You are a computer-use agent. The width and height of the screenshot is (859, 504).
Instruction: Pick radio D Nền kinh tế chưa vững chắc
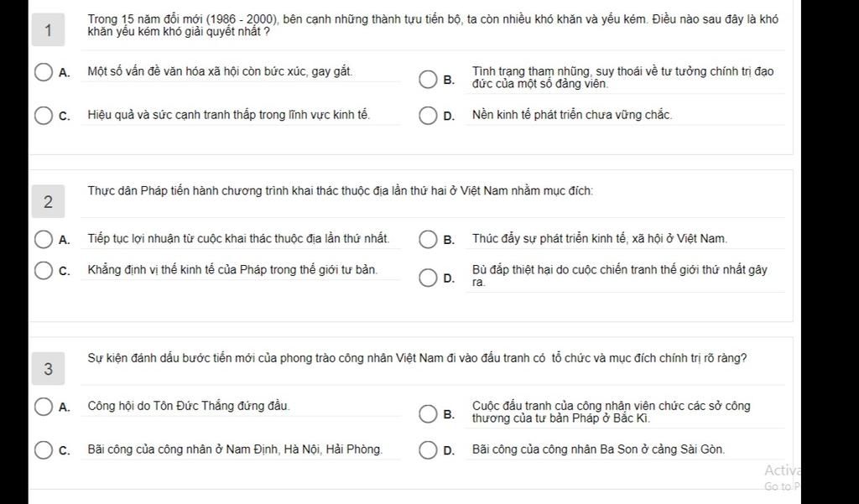(428, 116)
